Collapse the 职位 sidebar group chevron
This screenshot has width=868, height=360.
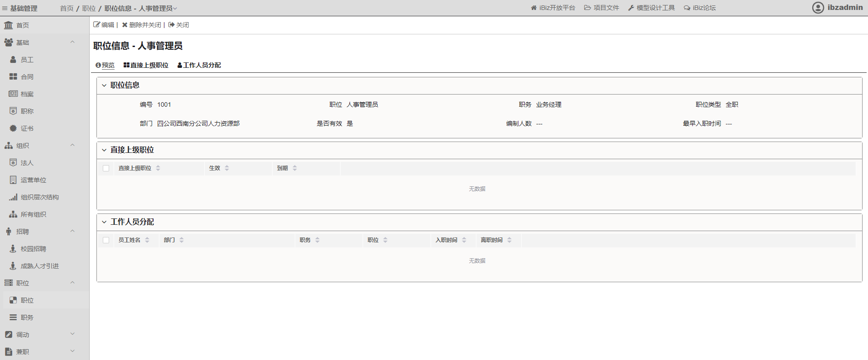72,283
